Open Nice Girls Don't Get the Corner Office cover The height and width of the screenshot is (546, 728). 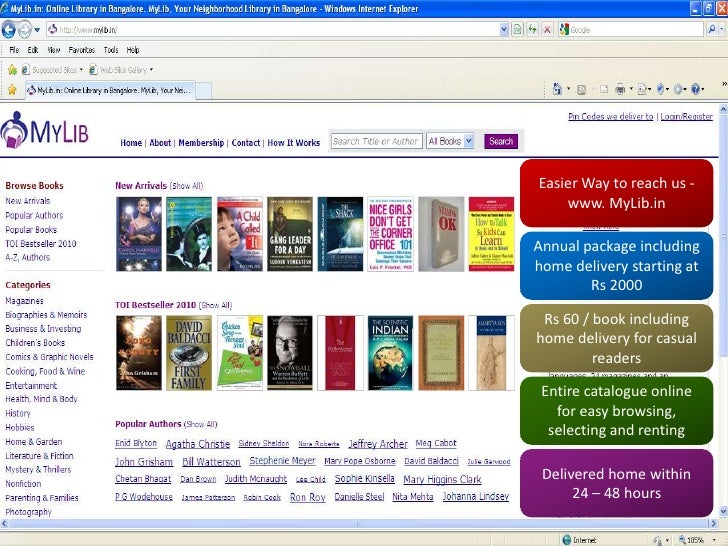pyautogui.click(x=390, y=234)
